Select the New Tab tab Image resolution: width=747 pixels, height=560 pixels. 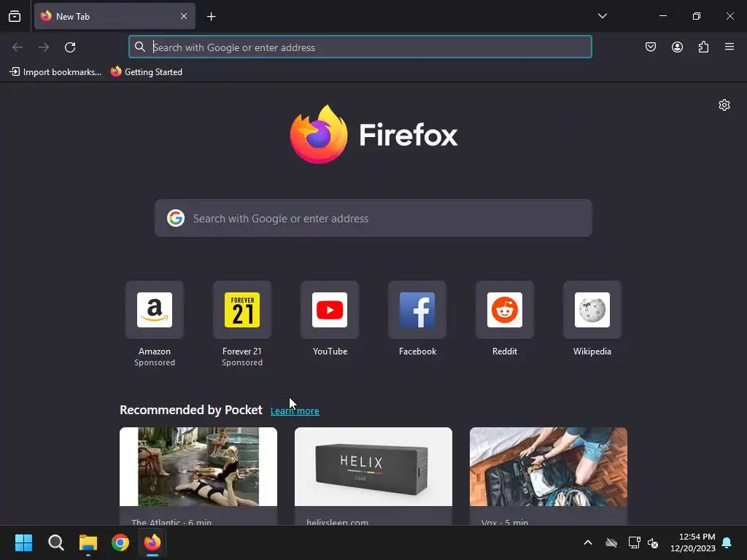[115, 16]
